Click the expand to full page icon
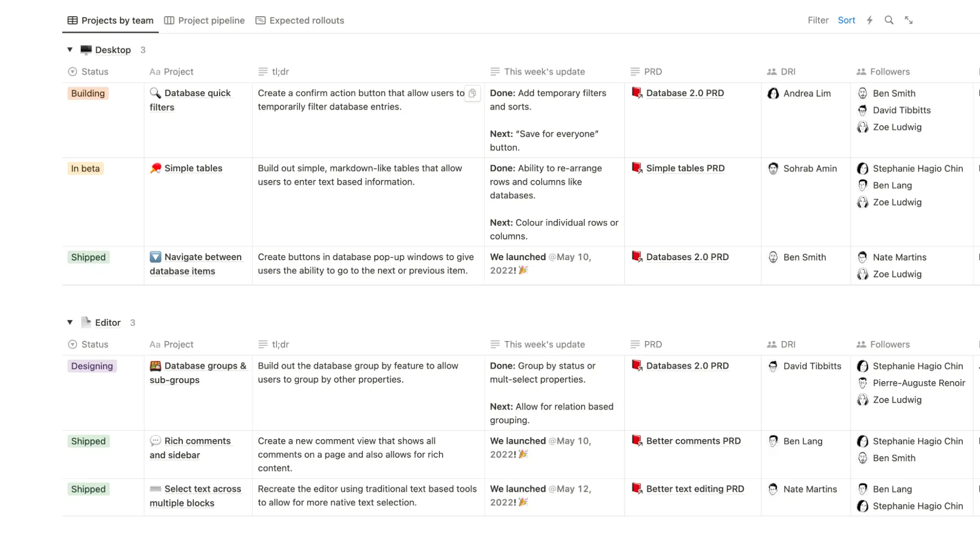980x537 pixels. click(x=908, y=21)
